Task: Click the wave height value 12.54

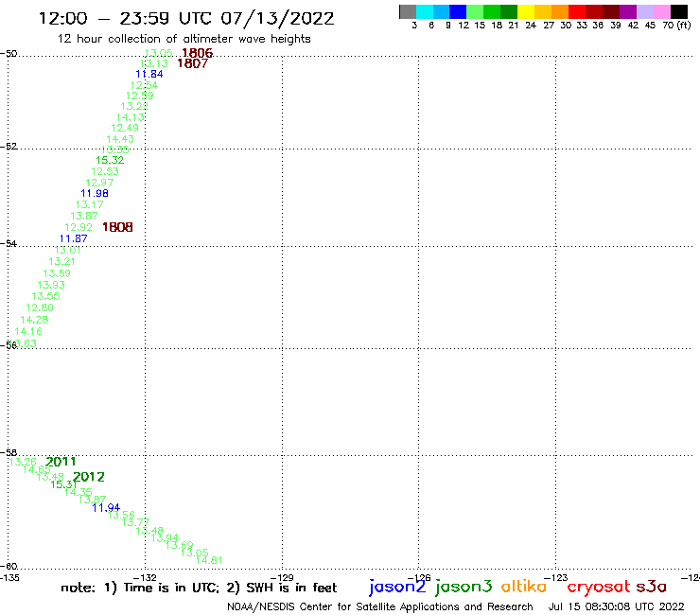Action: [x=144, y=85]
